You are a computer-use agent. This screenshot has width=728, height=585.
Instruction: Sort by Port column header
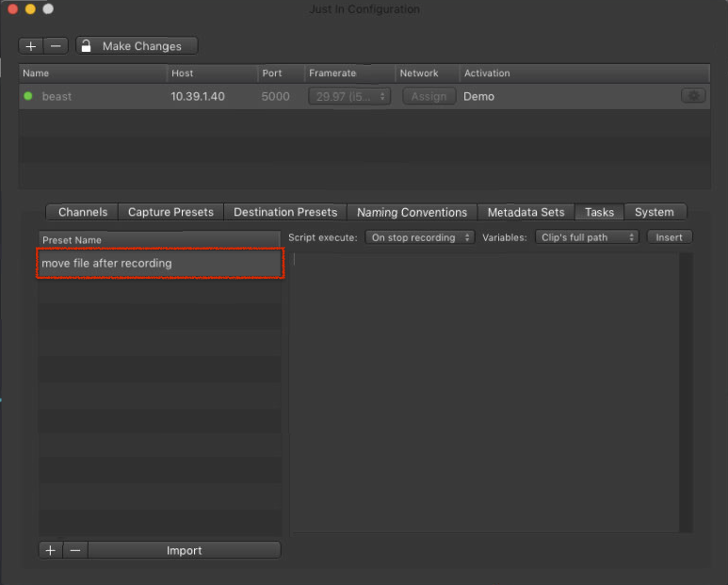[282, 73]
